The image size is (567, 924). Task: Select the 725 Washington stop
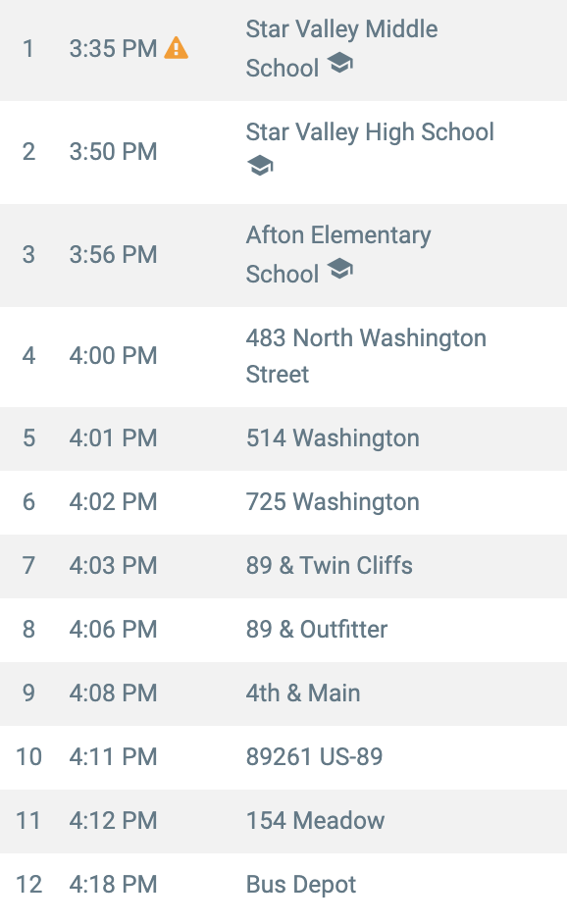point(333,502)
